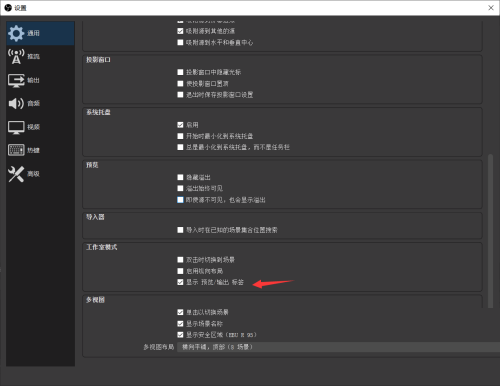
Task: Open the 多视图布局 layout dropdown
Action: (338, 347)
